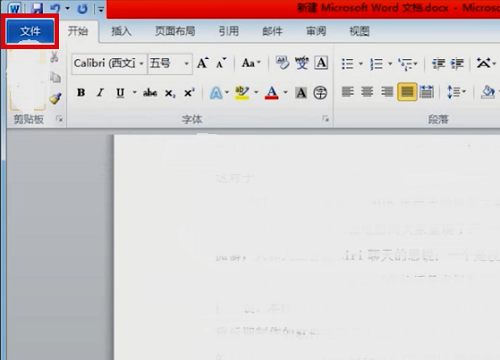Apply subscript formatting
Screen dimensions: 500x360
click(170, 93)
